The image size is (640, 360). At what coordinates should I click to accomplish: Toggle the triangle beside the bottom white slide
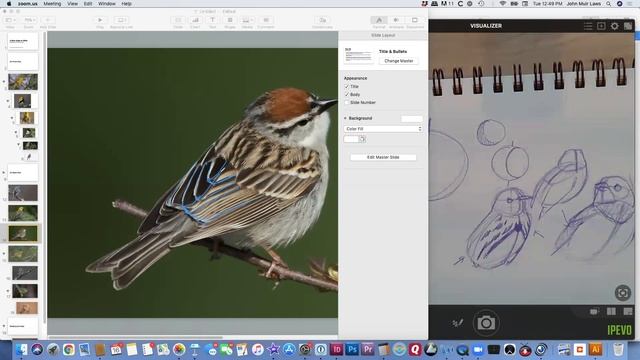[x=4, y=326]
